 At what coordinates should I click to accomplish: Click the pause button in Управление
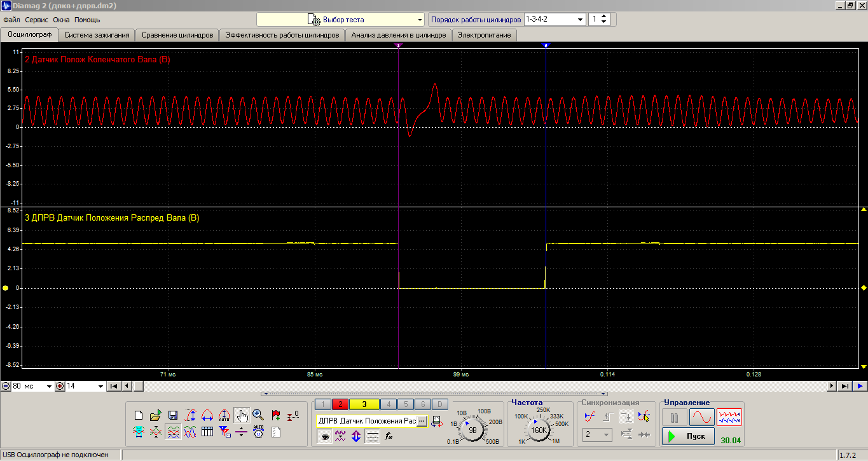click(x=675, y=418)
